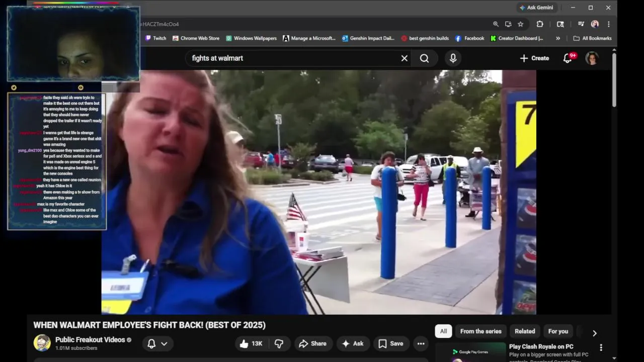Click the 1.01M subscribers text
The width and height of the screenshot is (644, 362).
pyautogui.click(x=76, y=348)
